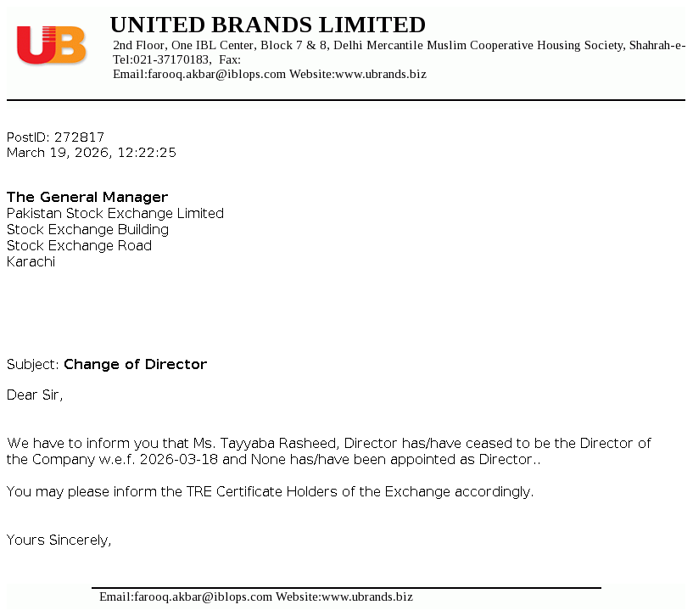Viewport: 693px width, 616px height.
Task: Click the Stock Exchange Road line
Action: (79, 246)
